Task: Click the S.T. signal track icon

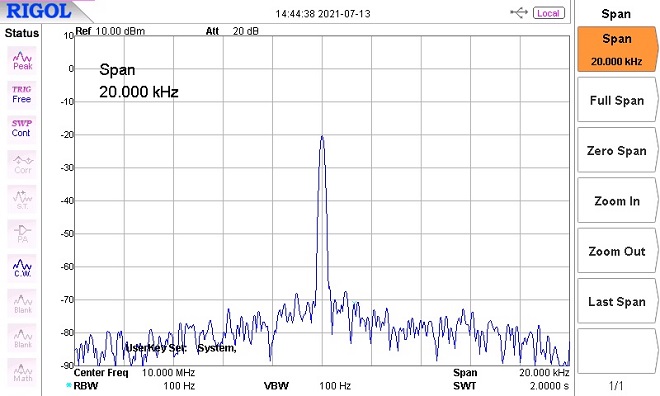Action: [22, 199]
